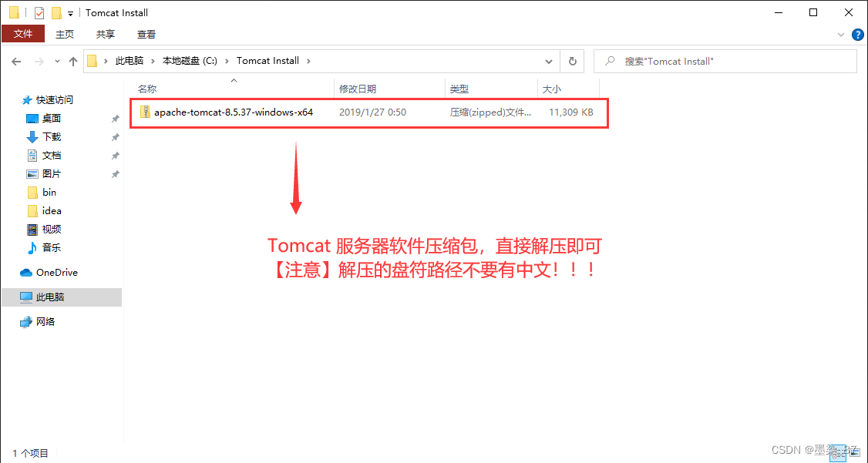Open help with the question mark icon

pos(856,35)
